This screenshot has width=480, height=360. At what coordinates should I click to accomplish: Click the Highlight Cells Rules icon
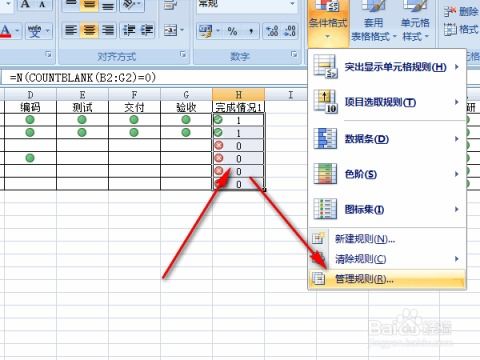point(326,67)
